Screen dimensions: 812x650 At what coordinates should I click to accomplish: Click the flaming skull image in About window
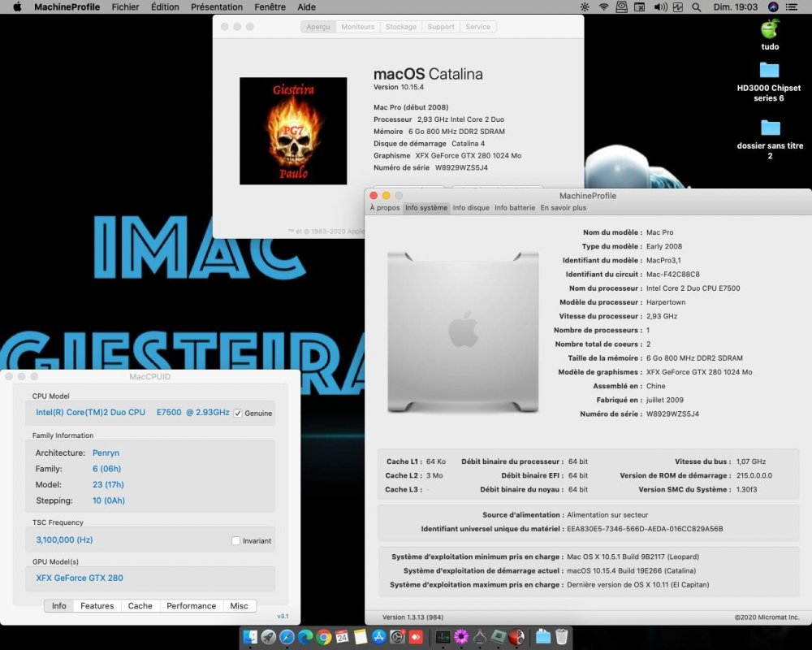point(293,131)
